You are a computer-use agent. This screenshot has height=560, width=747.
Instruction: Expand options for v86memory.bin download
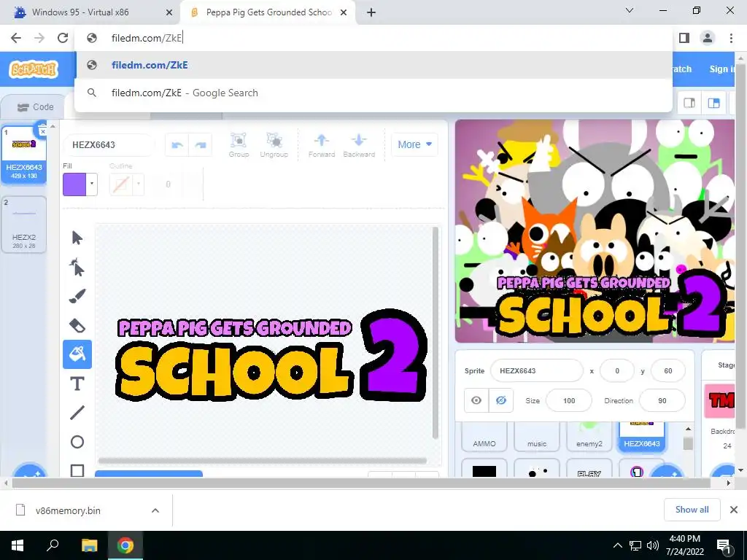point(155,510)
